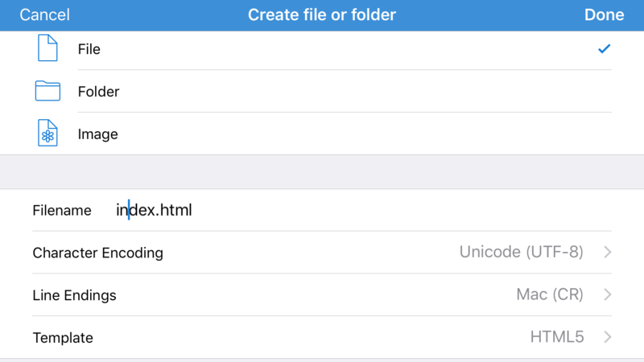
Task: Expand the Template chevron
Action: [608, 338]
